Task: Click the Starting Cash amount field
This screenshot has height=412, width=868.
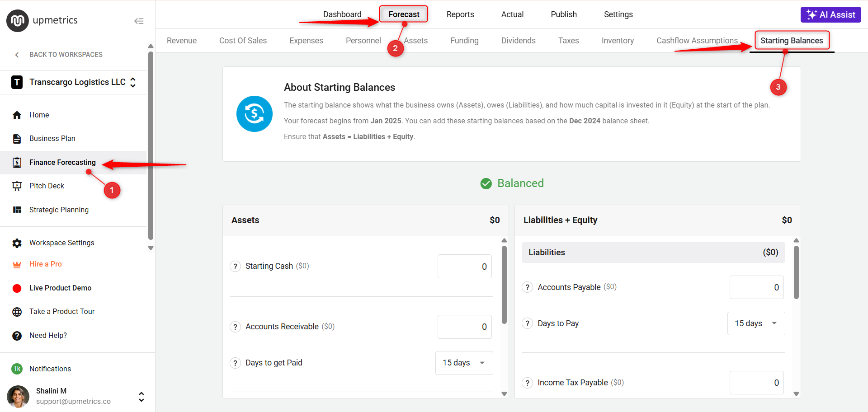Action: tap(465, 267)
